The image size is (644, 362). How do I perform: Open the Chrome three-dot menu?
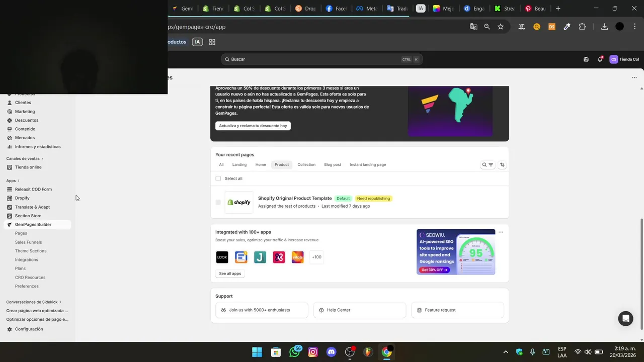click(x=634, y=27)
